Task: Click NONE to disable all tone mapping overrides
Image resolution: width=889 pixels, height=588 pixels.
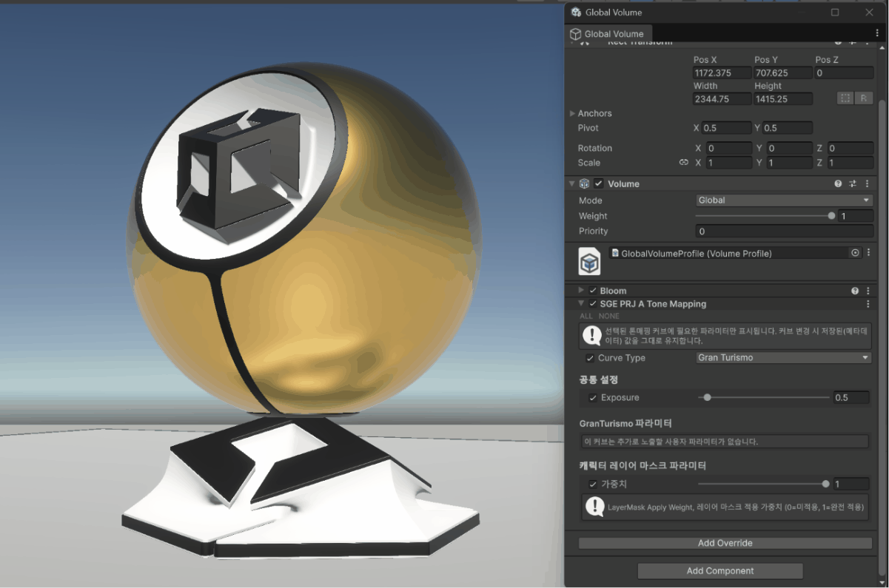Action: tap(609, 316)
